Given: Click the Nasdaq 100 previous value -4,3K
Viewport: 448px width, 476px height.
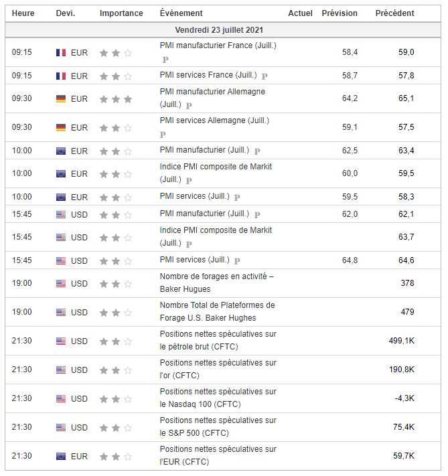Looking at the screenshot, I should [404, 398].
